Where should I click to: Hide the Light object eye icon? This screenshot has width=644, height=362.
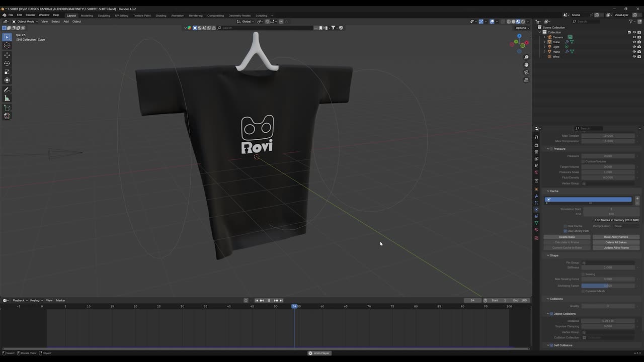click(634, 47)
